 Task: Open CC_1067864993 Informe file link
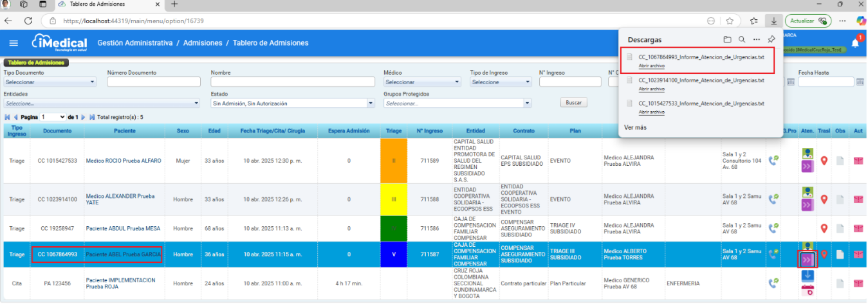[x=651, y=66]
